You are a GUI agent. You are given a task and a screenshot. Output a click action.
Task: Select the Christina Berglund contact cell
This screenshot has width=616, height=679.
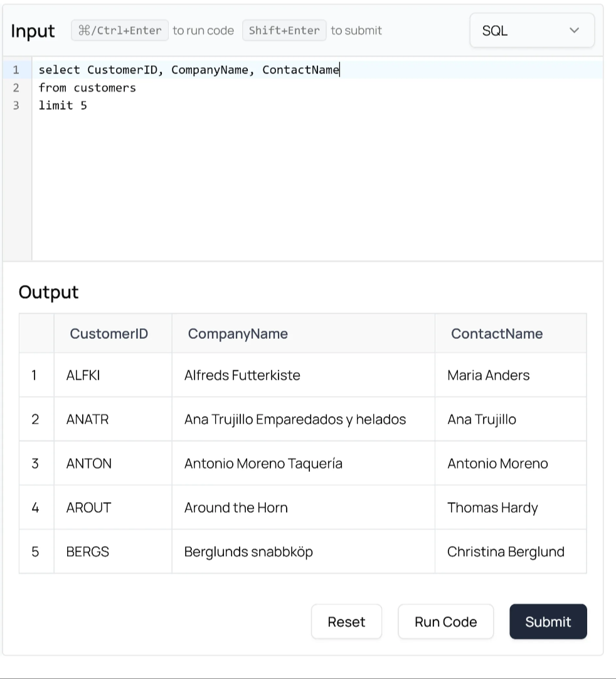tap(506, 552)
